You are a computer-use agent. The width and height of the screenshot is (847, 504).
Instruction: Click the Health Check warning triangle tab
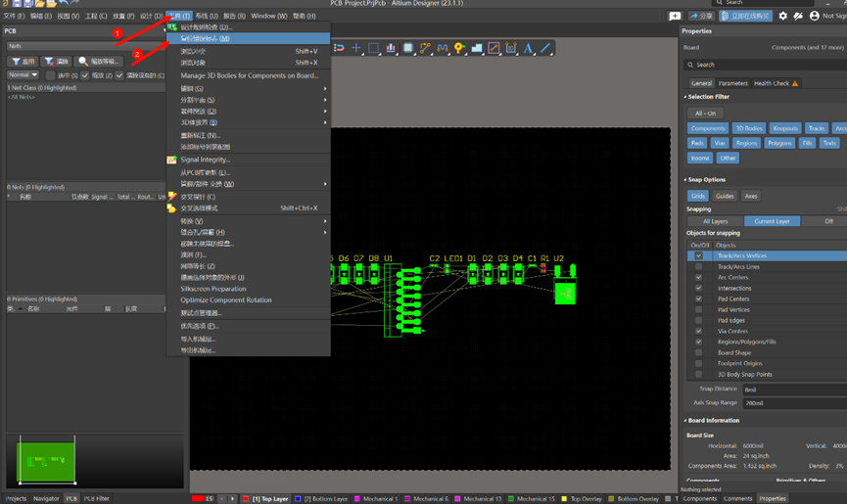pyautogui.click(x=776, y=83)
